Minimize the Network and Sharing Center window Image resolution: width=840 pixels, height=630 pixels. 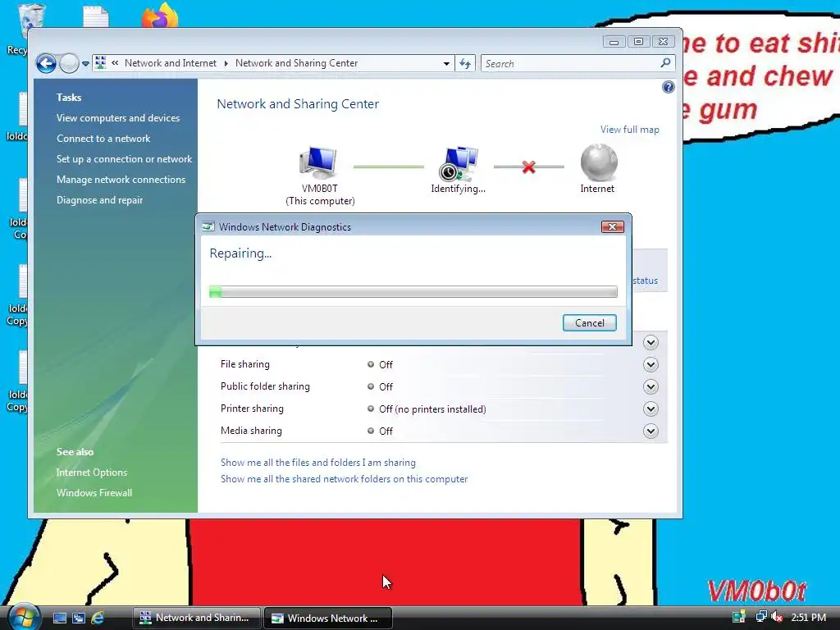point(614,42)
